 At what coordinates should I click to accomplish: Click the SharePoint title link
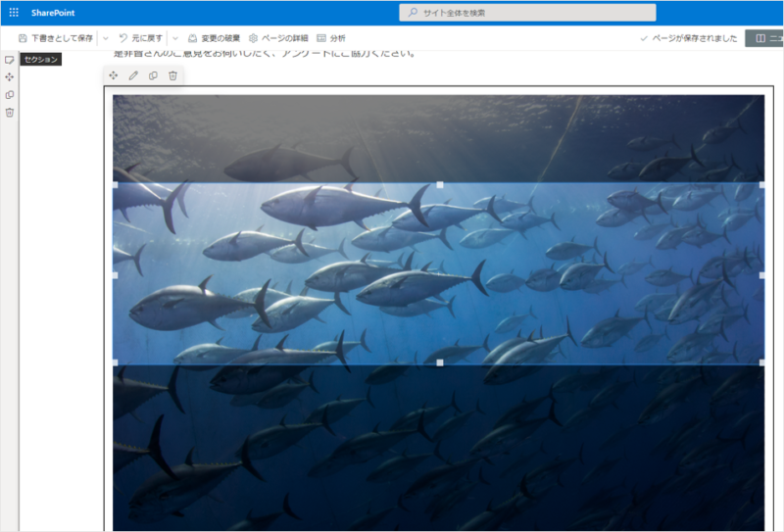coord(53,13)
